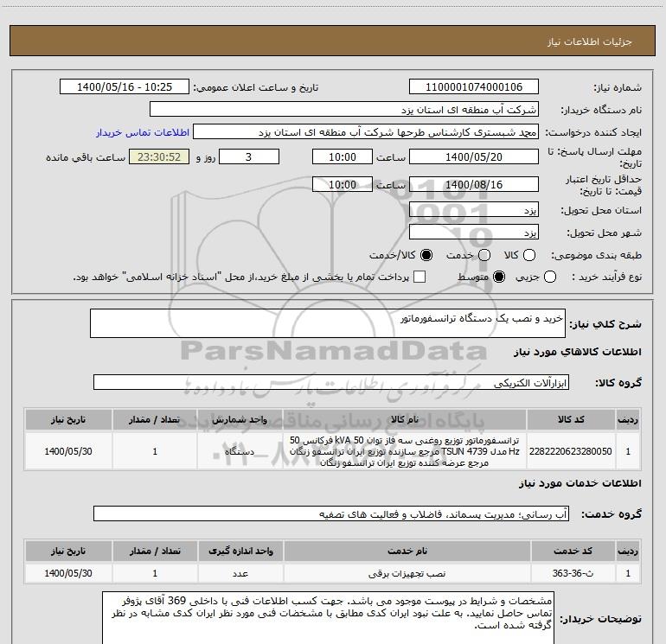Click the goods table تعداد / مقدار header
The width and height of the screenshot is (666, 644).
(155, 419)
